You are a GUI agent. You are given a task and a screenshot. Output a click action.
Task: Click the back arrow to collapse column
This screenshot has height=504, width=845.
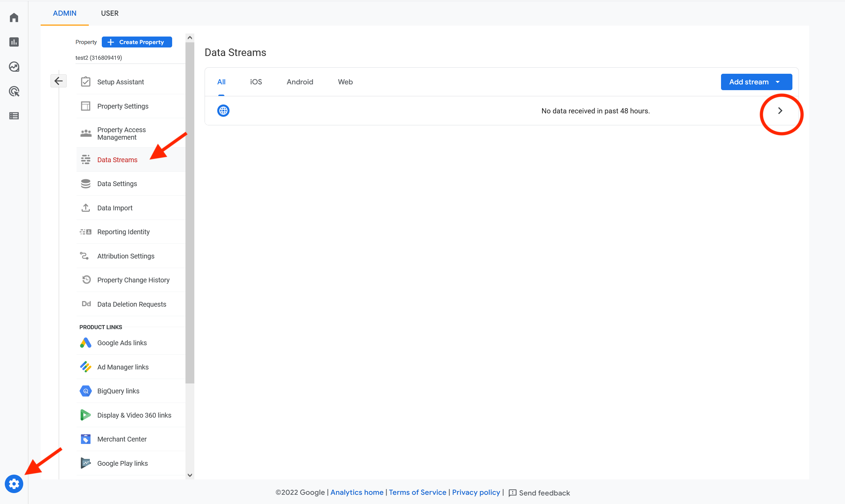58,81
